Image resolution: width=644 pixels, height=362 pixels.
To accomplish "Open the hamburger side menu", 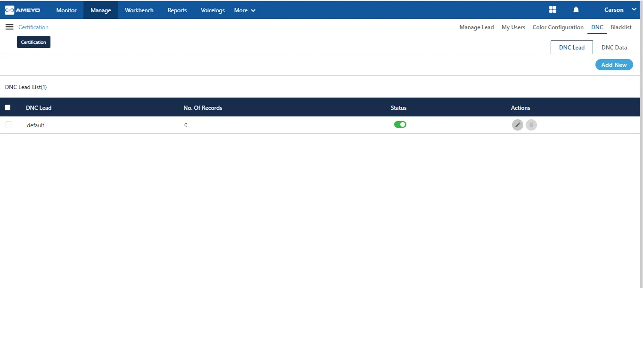I will [x=9, y=27].
